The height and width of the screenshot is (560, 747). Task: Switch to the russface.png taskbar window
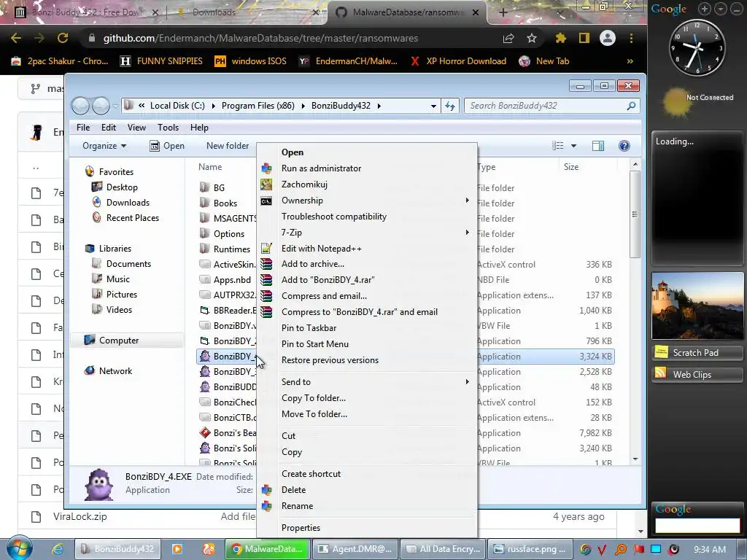pos(529,549)
